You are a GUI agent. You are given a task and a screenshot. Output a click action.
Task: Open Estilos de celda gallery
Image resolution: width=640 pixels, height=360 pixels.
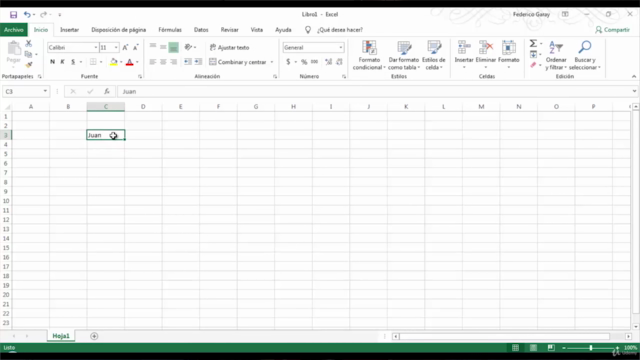pos(434,56)
